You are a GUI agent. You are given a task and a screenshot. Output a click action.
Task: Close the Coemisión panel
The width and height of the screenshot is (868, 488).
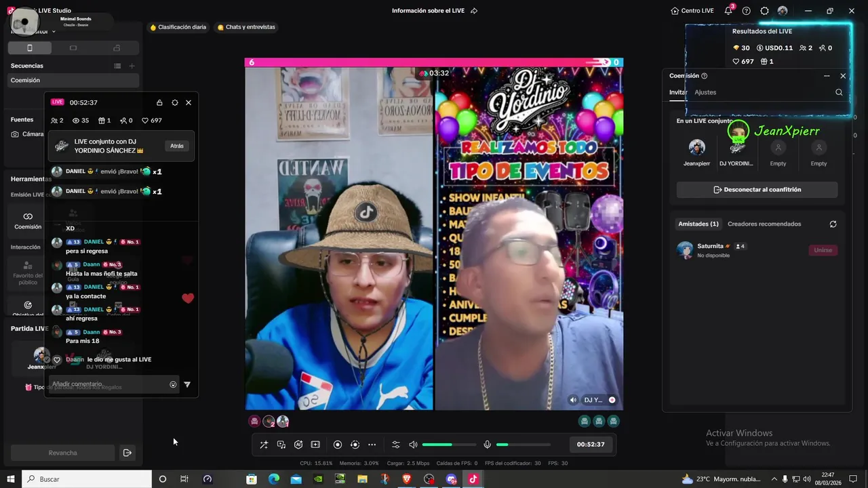(843, 76)
